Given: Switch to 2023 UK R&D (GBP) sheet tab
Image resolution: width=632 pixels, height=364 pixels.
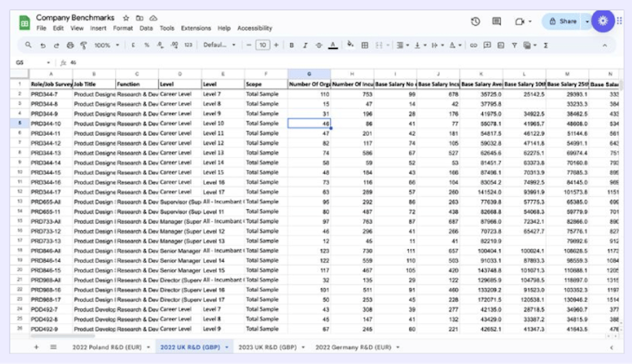Looking at the screenshot, I should 269,347.
